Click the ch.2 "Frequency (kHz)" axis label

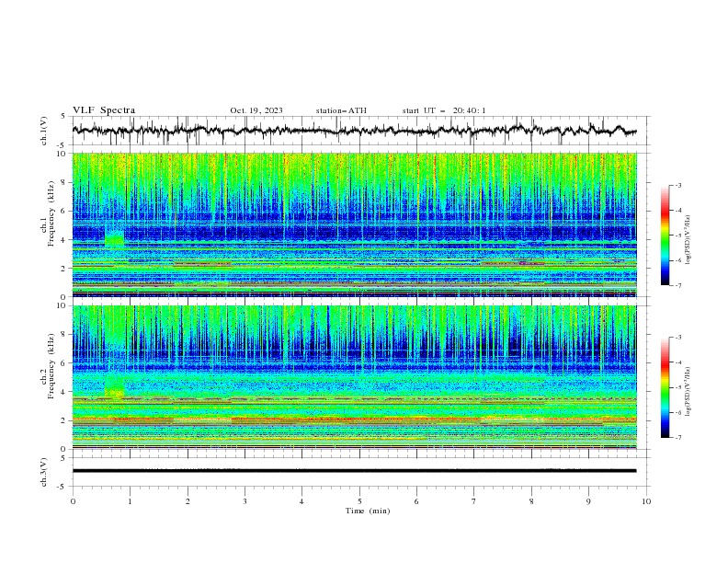(51, 366)
